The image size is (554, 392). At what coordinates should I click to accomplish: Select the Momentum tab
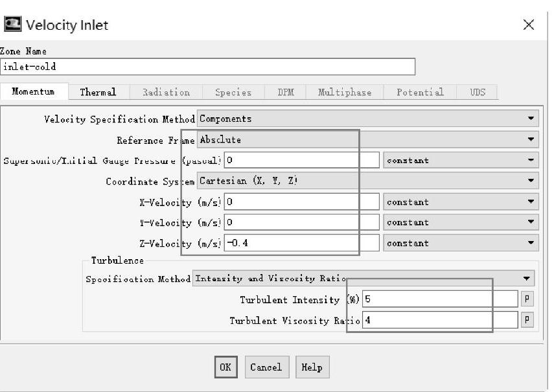coord(33,92)
